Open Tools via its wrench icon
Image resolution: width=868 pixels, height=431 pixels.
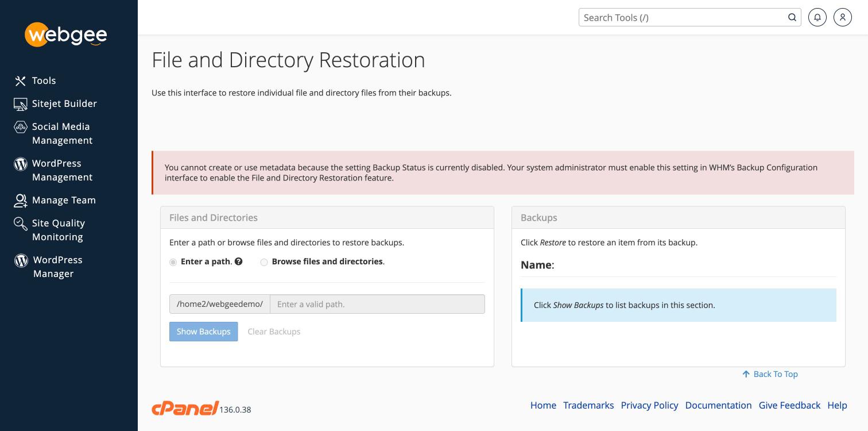tap(20, 81)
